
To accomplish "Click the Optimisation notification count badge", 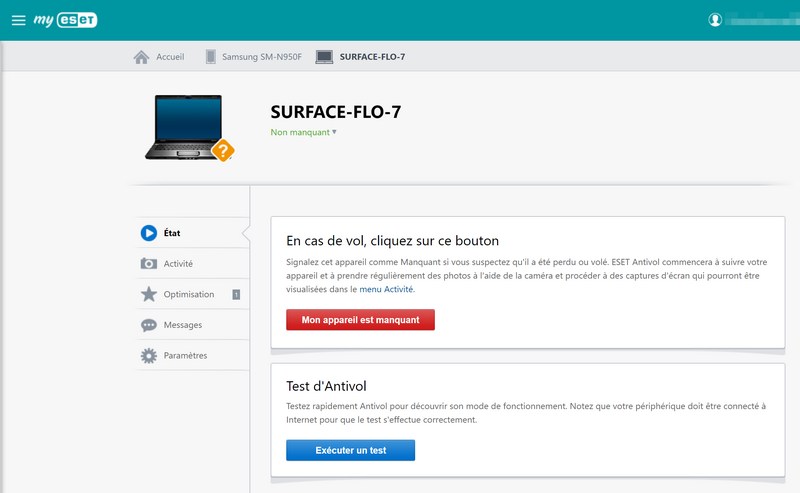I will [x=236, y=294].
